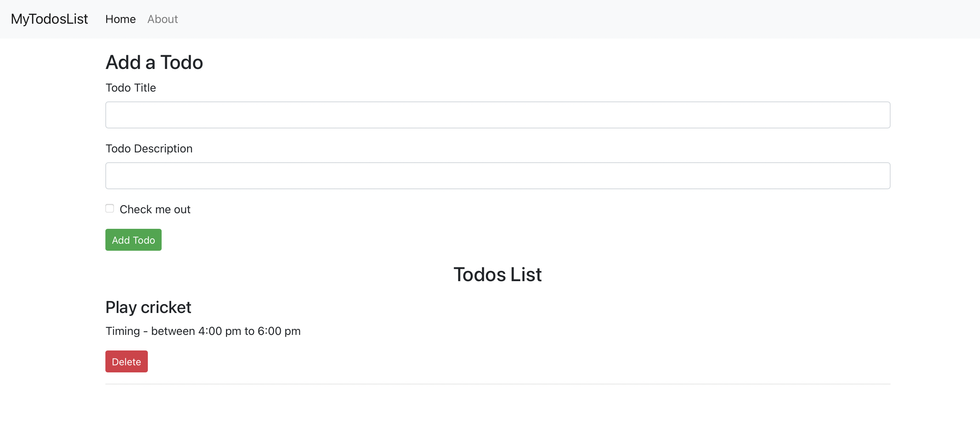Screen dimensions: 980x441
Task: Click the green Add Todo button
Action: pos(133,240)
